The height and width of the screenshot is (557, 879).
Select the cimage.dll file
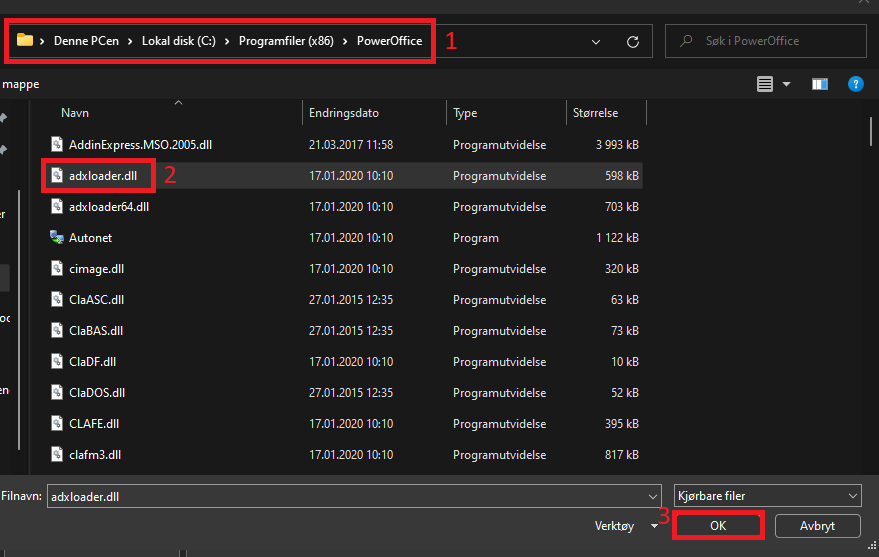point(96,269)
